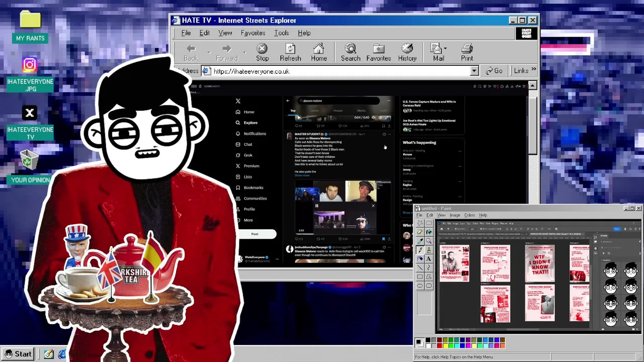644x362 pixels.
Task: Click the Stop toolbar button
Action: [x=262, y=52]
